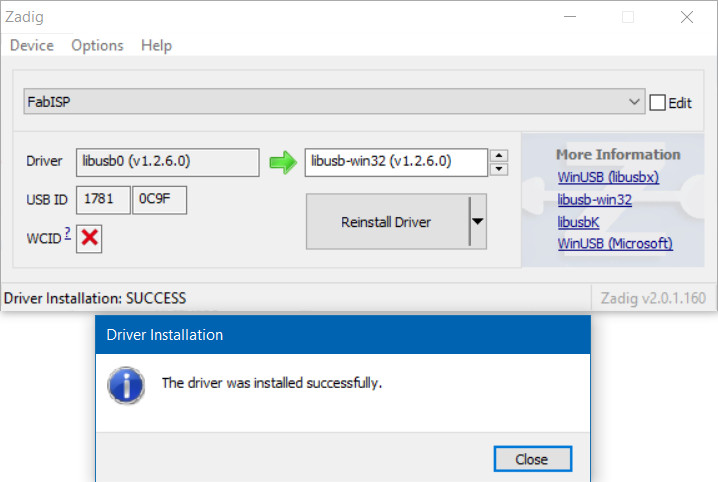Click the Reinstall Driver button
The image size is (718, 482).
(x=387, y=222)
